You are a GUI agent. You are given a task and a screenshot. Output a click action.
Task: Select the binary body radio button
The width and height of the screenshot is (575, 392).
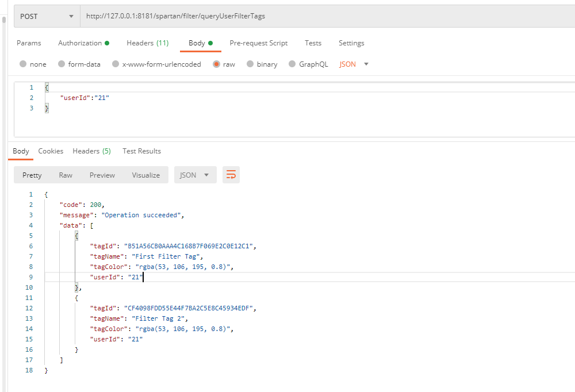pyautogui.click(x=250, y=64)
